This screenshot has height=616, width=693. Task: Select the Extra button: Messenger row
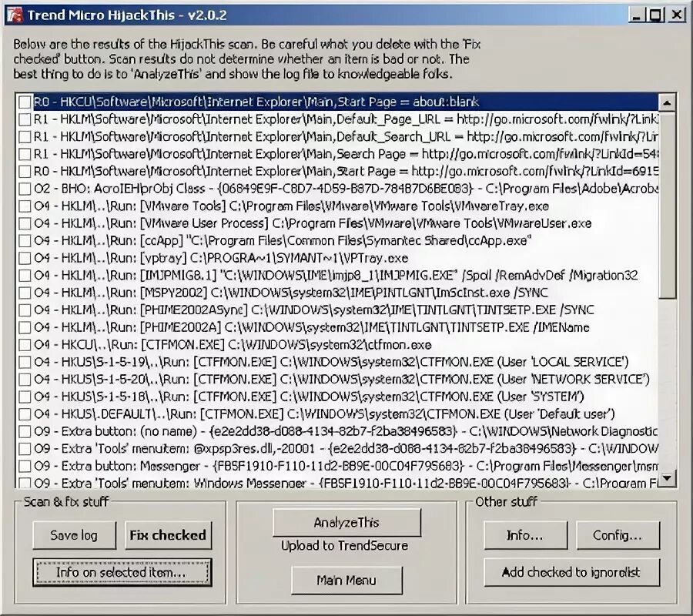pyautogui.click(x=346, y=466)
